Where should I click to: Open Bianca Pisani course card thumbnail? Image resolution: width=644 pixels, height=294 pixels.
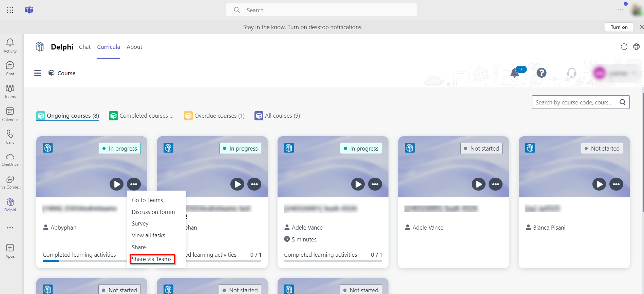tap(574, 167)
